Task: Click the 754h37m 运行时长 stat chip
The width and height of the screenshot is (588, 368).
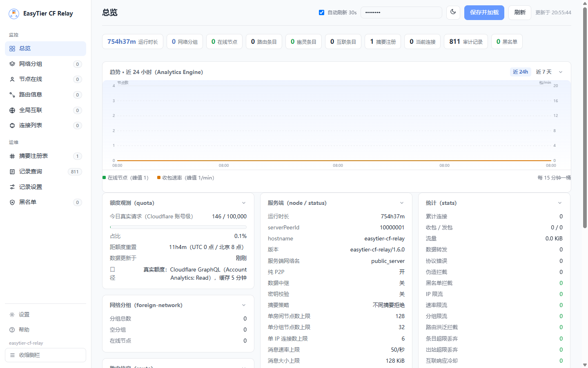Action: [x=133, y=42]
